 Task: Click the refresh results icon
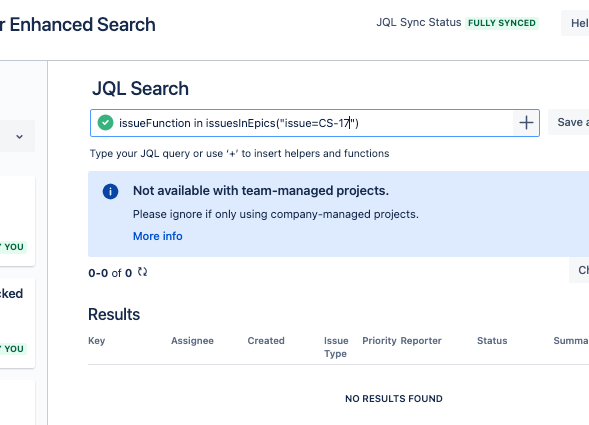[142, 272]
